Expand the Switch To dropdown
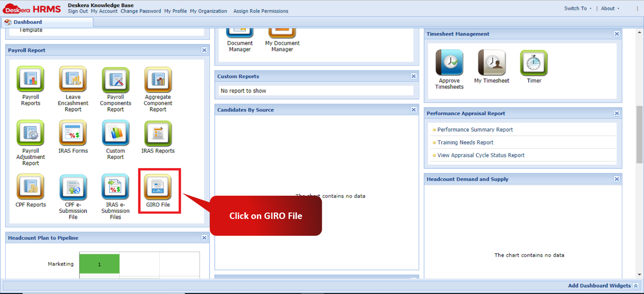Screen dimensions: 644x294 coord(577,8)
